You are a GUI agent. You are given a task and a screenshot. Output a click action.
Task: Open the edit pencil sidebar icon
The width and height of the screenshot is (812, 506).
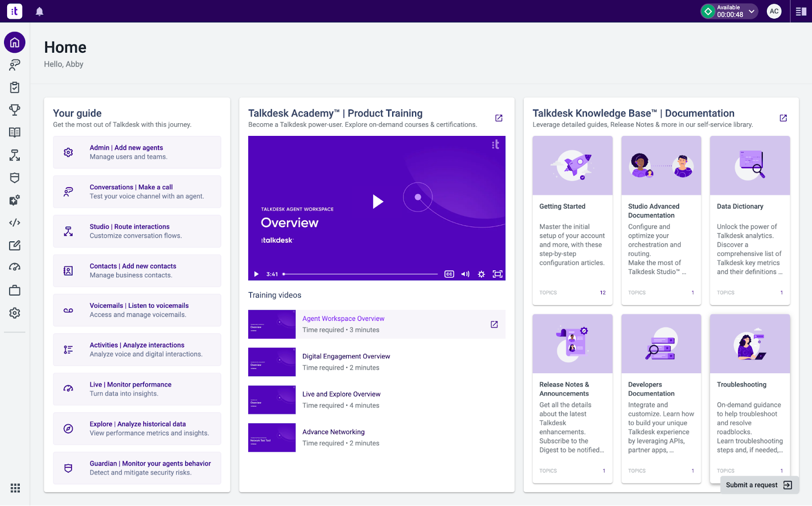15,245
